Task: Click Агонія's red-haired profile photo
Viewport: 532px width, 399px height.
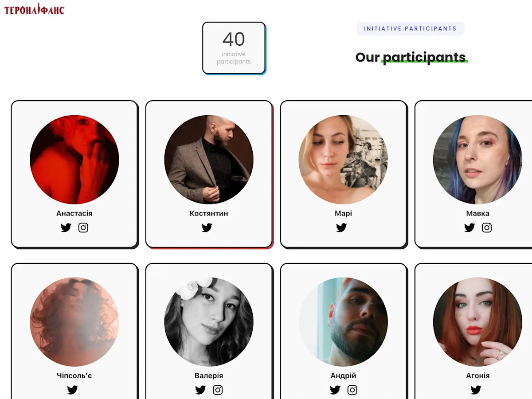Action: 477,322
